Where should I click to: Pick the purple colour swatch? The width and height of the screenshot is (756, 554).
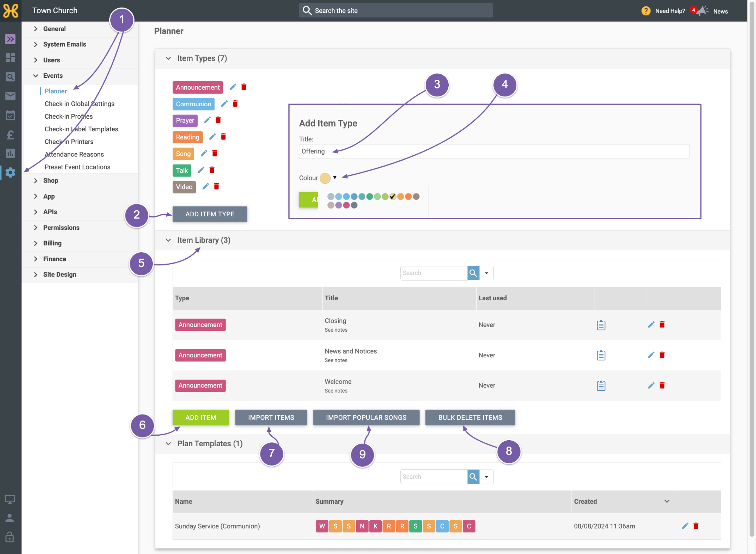(x=338, y=205)
